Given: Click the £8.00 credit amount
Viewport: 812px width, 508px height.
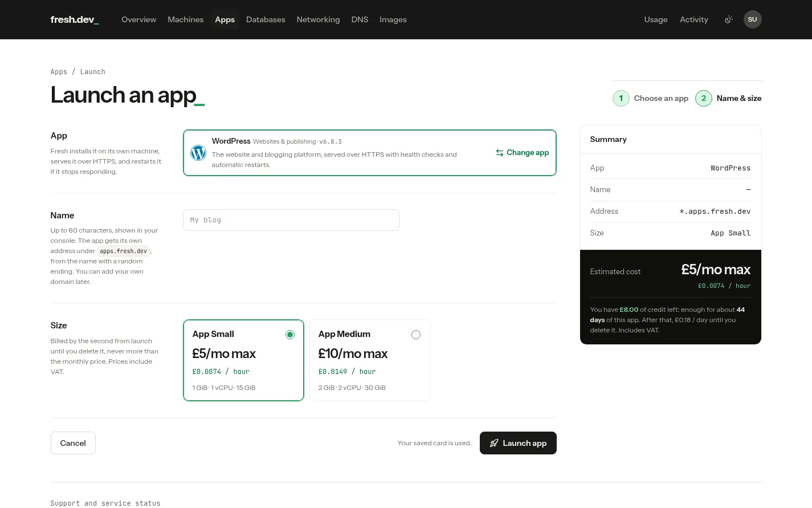Looking at the screenshot, I should click(629, 310).
